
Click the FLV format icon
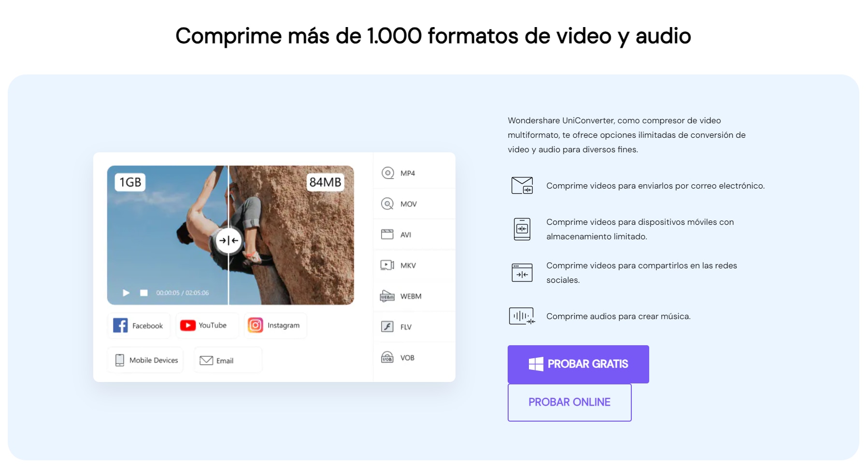coord(387,327)
